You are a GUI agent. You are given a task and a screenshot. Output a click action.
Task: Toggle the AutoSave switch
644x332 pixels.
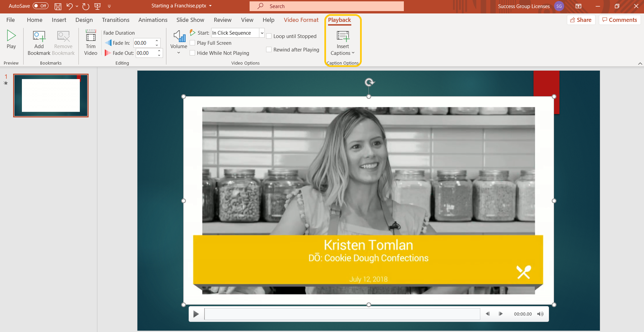pyautogui.click(x=40, y=6)
